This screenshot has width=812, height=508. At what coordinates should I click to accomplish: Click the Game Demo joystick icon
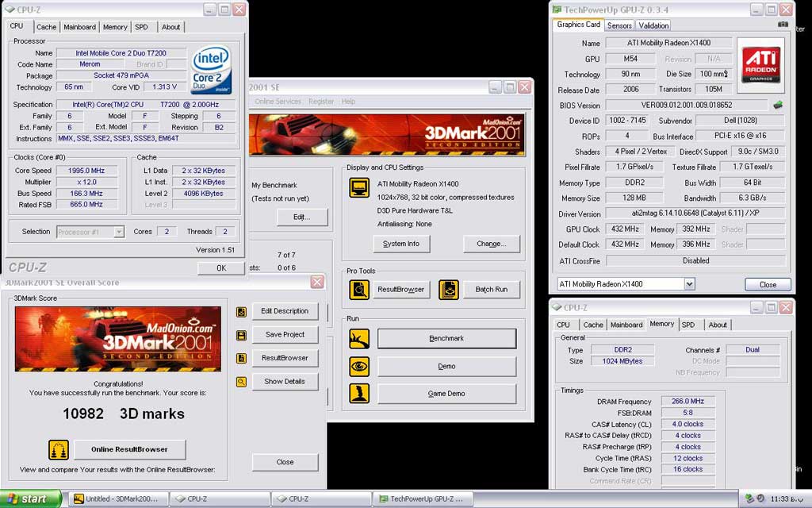click(x=359, y=394)
